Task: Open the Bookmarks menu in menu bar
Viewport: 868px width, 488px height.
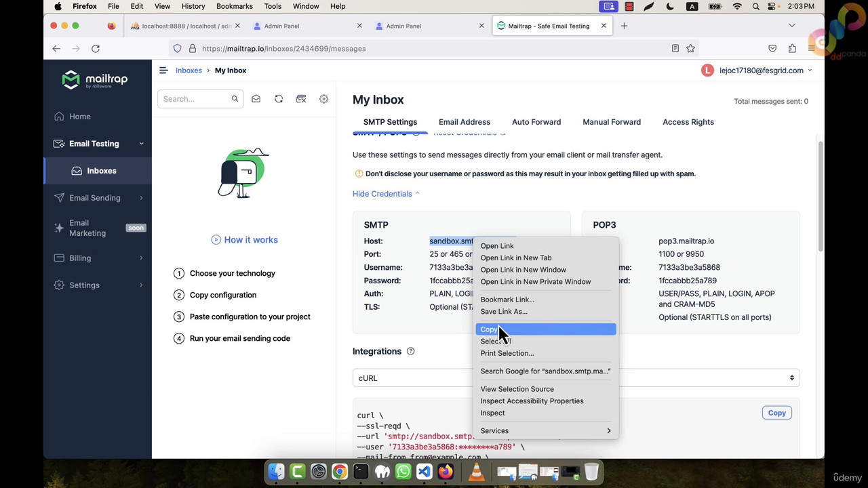Action: (235, 6)
